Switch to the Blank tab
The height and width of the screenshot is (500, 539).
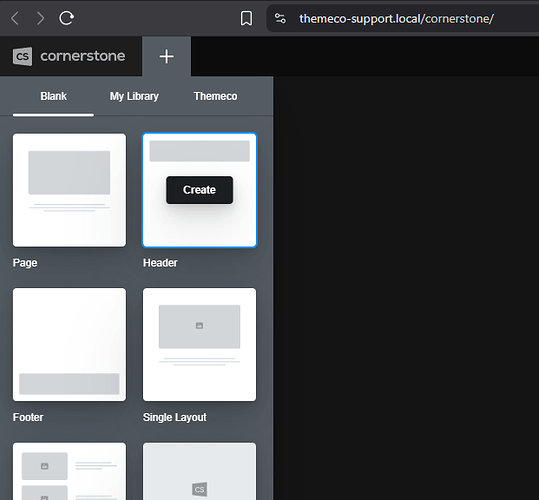point(53,96)
